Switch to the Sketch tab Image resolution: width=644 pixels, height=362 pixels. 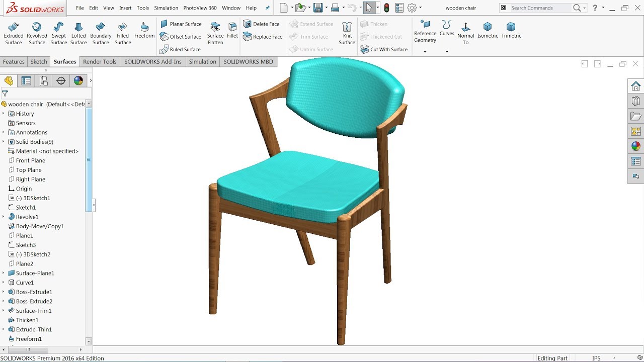click(x=39, y=61)
